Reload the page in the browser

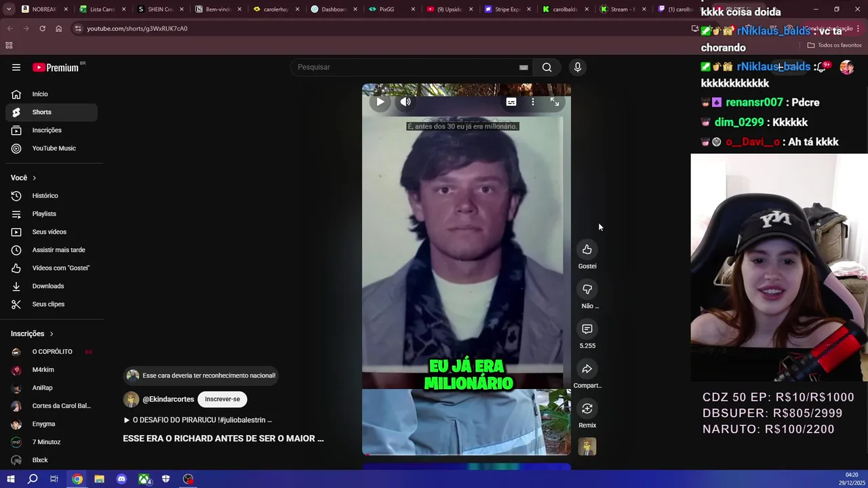42,28
